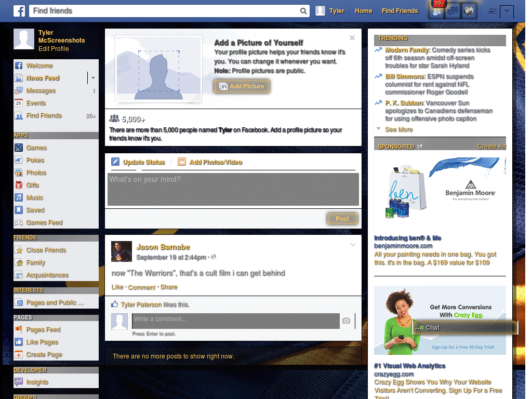The height and width of the screenshot is (399, 532).
Task: Expand See More trending topics
Action: 398,129
